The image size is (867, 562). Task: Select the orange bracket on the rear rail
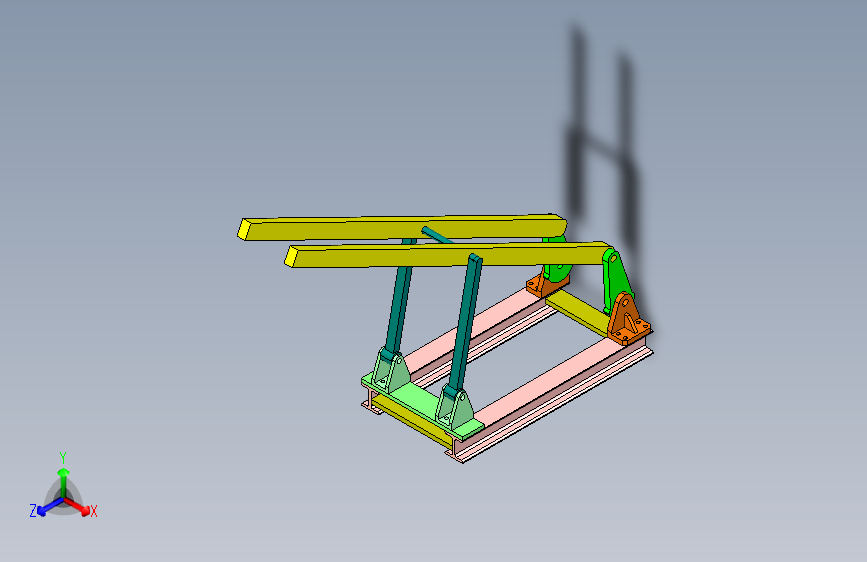[545, 283]
